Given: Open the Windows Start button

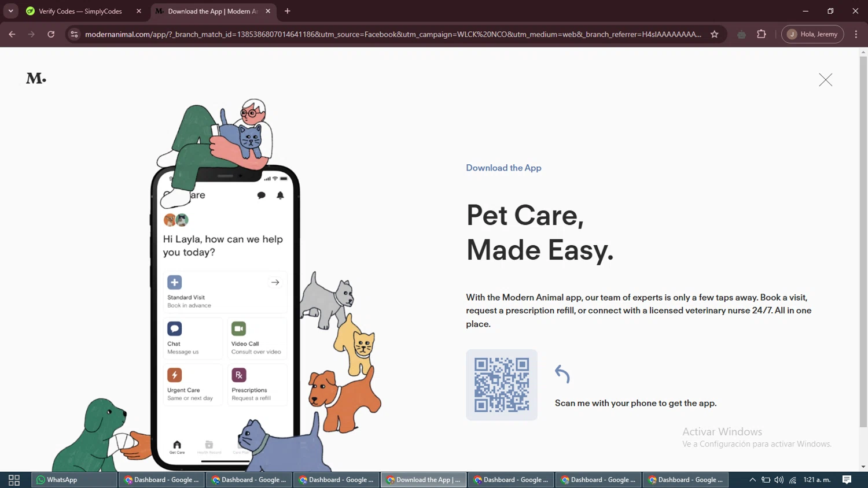Looking at the screenshot, I should pos(14,480).
